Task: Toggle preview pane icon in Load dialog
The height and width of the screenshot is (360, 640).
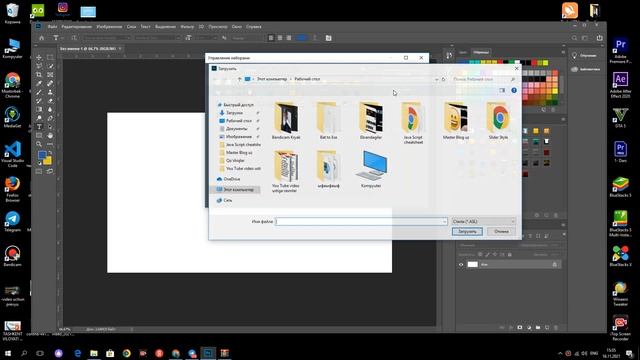Action: point(502,90)
